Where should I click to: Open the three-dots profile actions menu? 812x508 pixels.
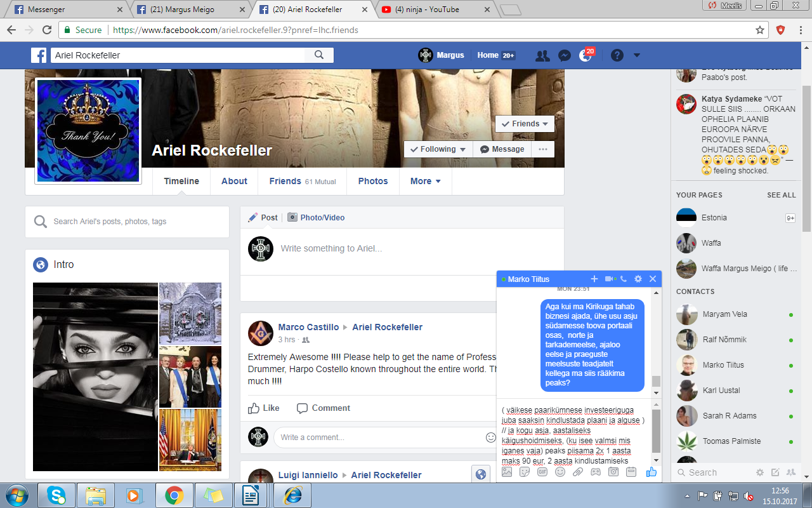[x=543, y=149]
